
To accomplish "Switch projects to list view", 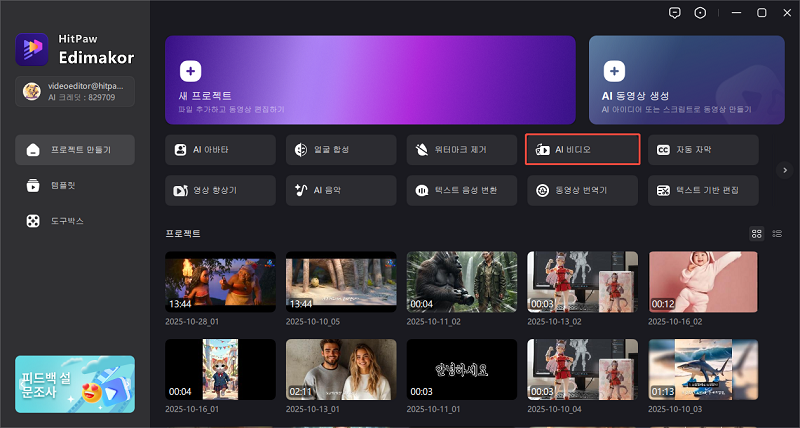I will [x=777, y=234].
